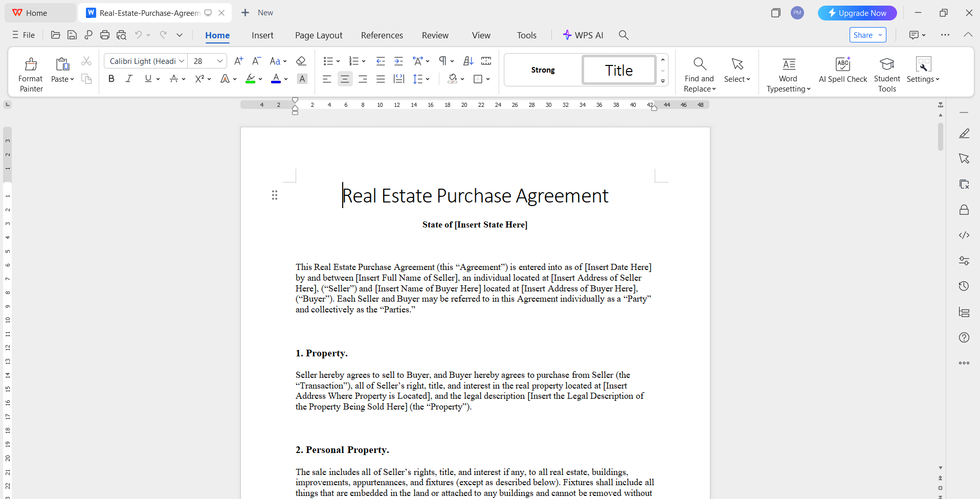Viewport: 980px width, 499px height.
Task: Click the Share button
Action: coord(867,35)
